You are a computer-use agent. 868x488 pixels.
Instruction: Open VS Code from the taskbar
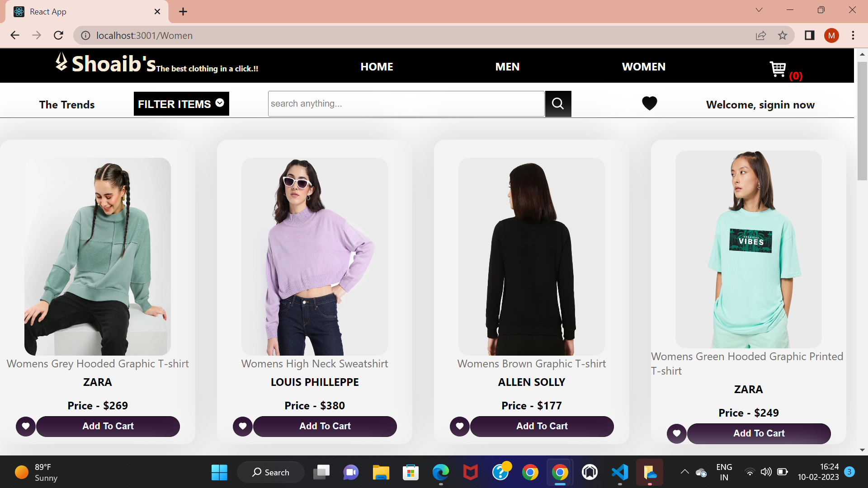pos(620,472)
